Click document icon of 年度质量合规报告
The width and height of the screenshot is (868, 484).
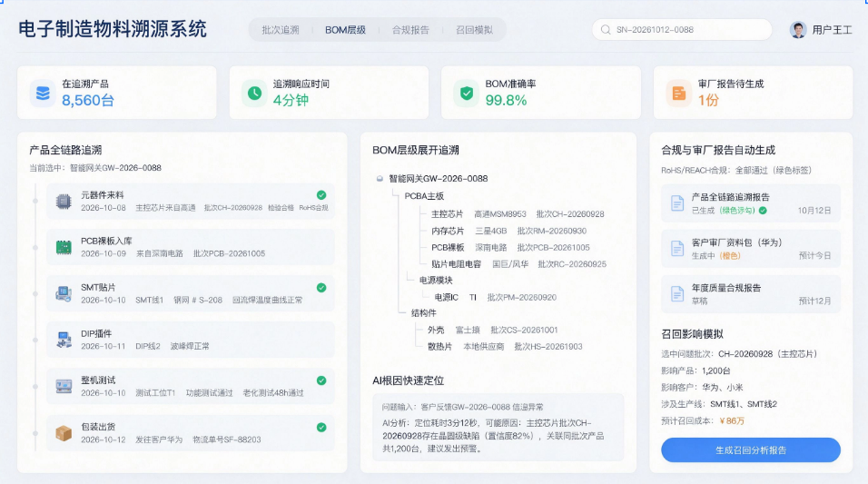click(x=677, y=294)
